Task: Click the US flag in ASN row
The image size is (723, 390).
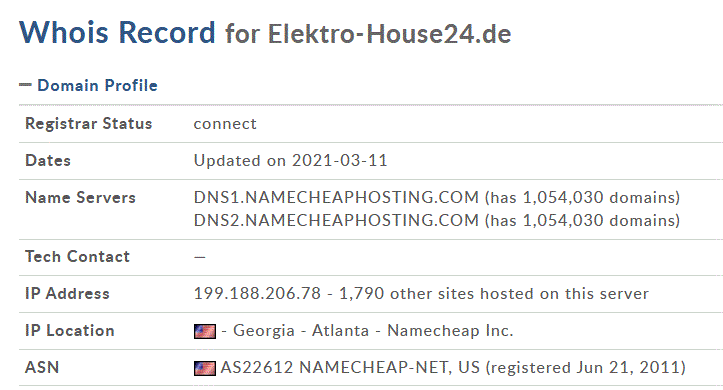Action: click(205, 368)
